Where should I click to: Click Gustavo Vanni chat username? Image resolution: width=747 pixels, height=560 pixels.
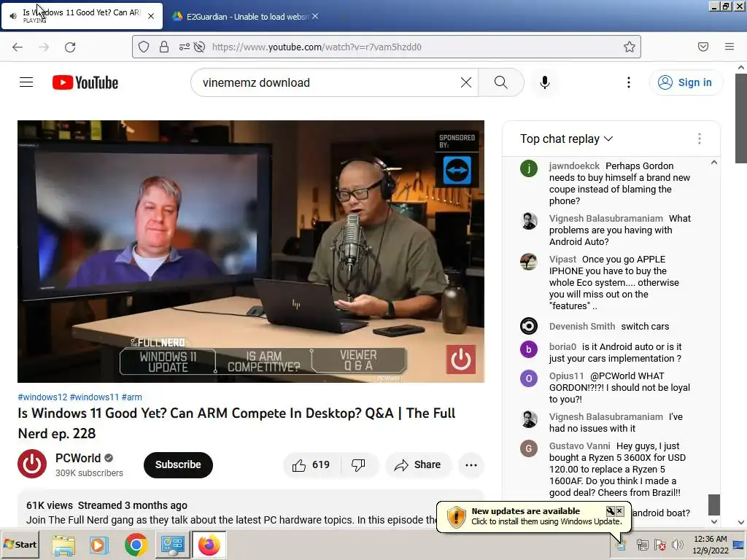pyautogui.click(x=579, y=446)
